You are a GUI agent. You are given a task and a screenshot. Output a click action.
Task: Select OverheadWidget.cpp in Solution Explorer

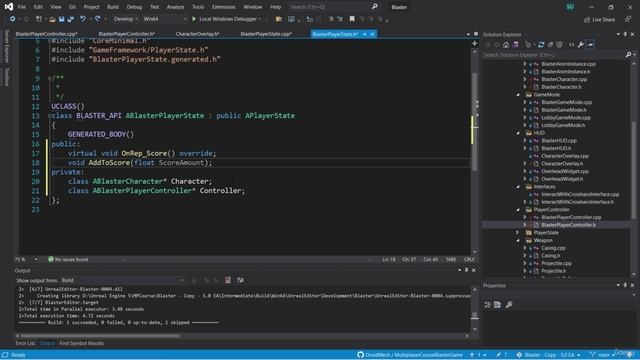tap(565, 171)
